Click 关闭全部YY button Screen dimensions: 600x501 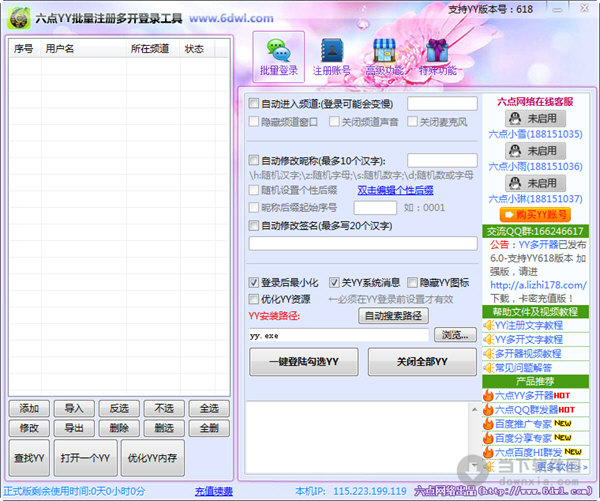[422, 362]
